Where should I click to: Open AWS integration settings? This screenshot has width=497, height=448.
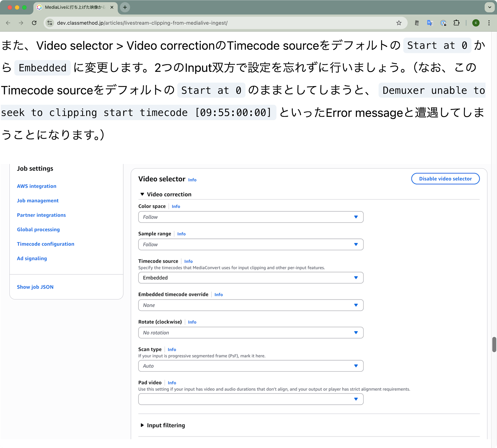[37, 186]
